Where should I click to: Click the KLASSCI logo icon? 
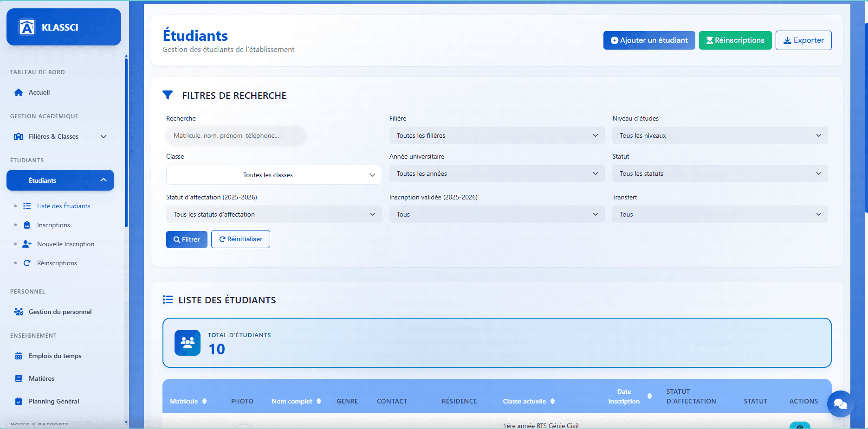tap(26, 26)
